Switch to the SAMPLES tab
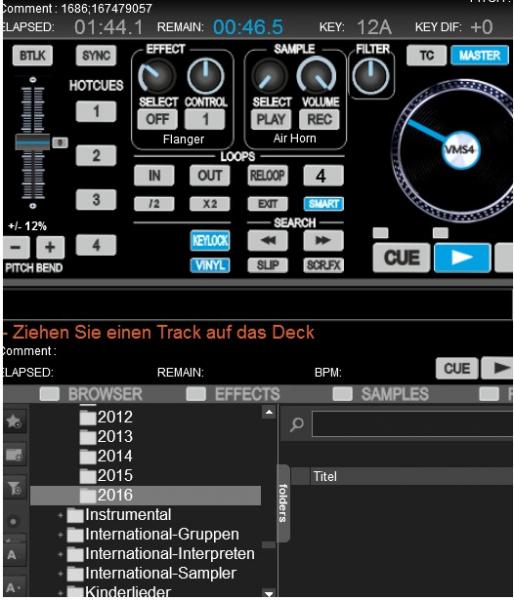 [x=381, y=394]
